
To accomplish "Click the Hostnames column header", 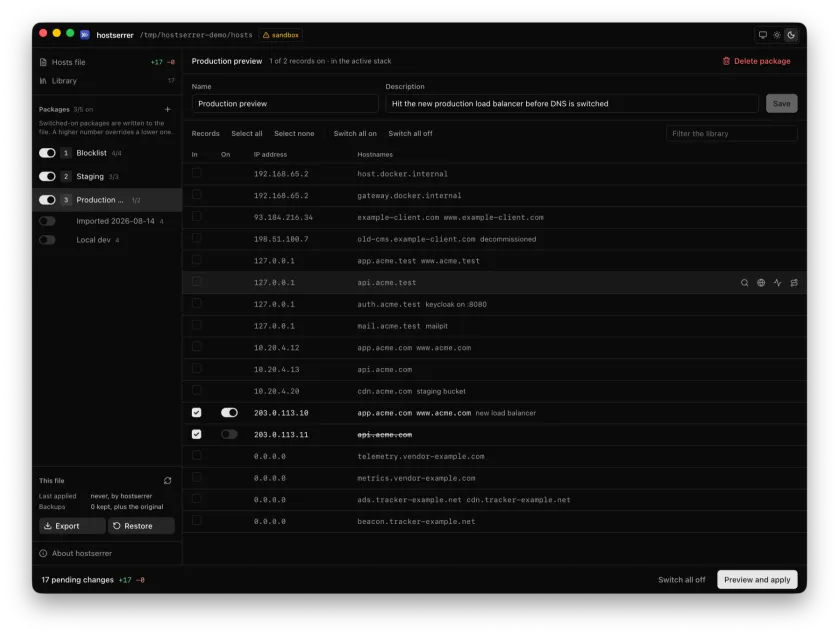I will (375, 154).
